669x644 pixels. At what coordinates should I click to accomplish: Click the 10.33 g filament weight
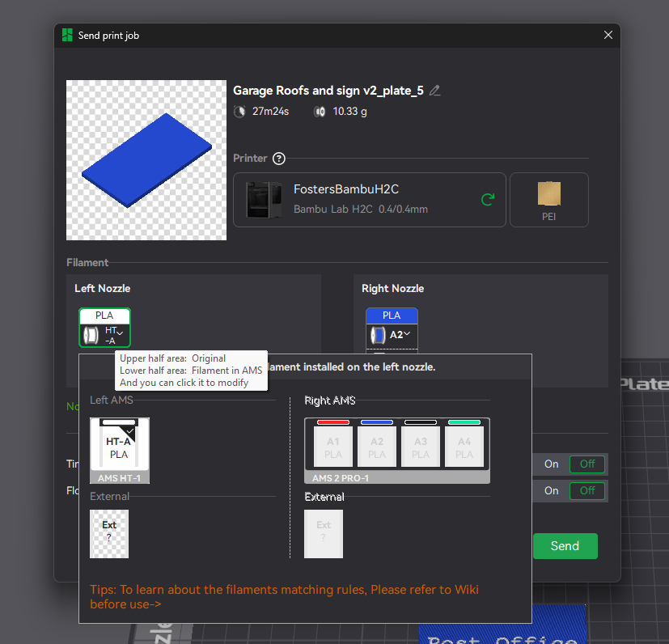[349, 112]
